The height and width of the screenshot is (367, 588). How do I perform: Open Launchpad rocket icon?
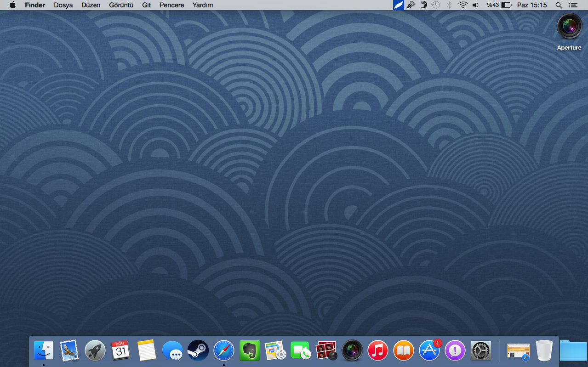point(95,351)
